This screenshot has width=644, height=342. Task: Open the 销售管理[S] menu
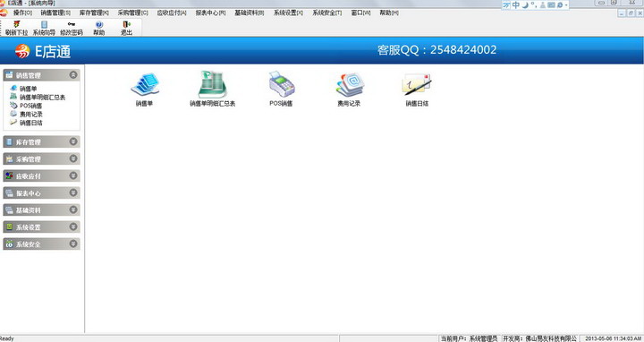tap(55, 13)
